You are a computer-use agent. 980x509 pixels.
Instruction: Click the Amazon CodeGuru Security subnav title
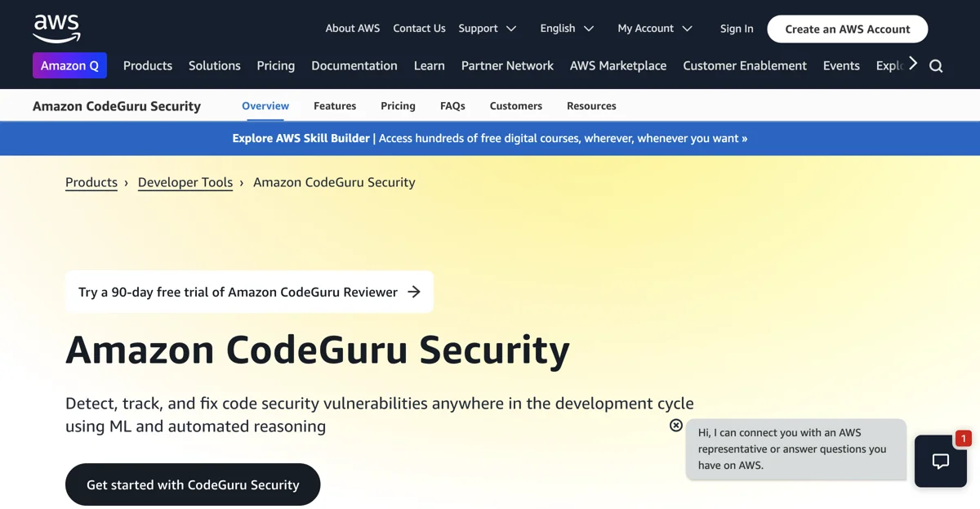[x=117, y=105]
